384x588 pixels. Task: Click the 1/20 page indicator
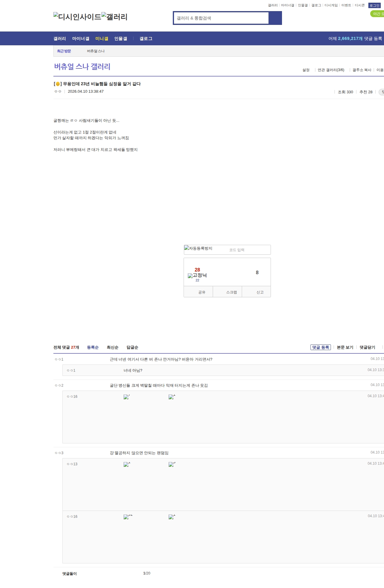147,573
